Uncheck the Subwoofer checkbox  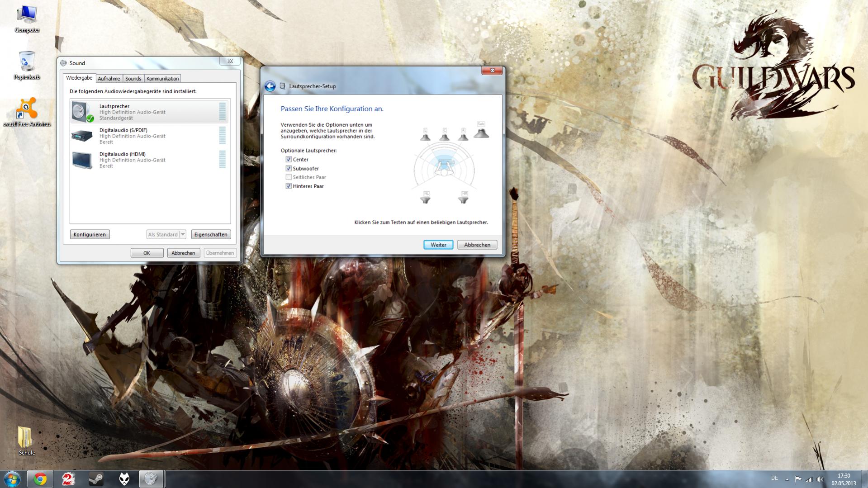coord(289,169)
